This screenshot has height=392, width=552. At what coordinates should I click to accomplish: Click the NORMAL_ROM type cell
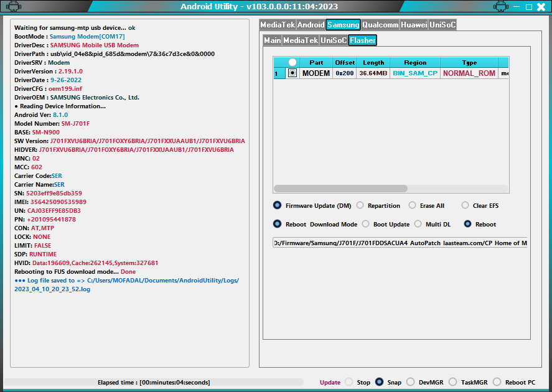coord(469,73)
